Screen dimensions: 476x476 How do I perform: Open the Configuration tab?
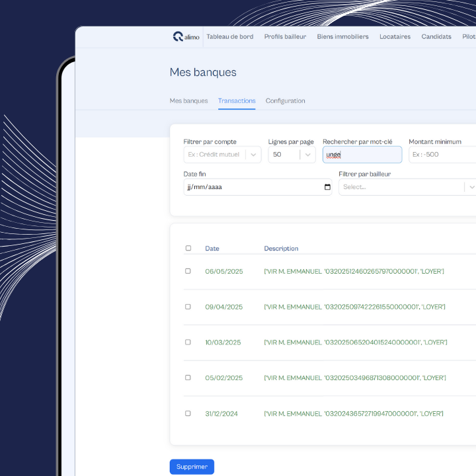point(285,101)
